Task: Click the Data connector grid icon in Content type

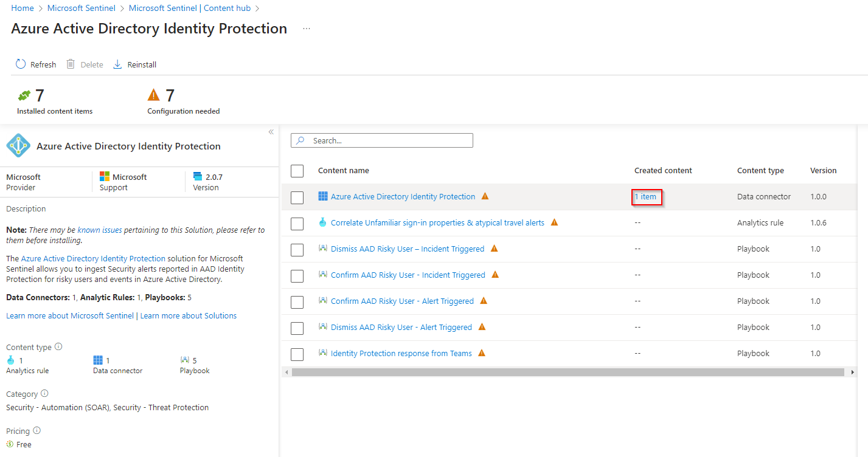Action: tap(98, 360)
